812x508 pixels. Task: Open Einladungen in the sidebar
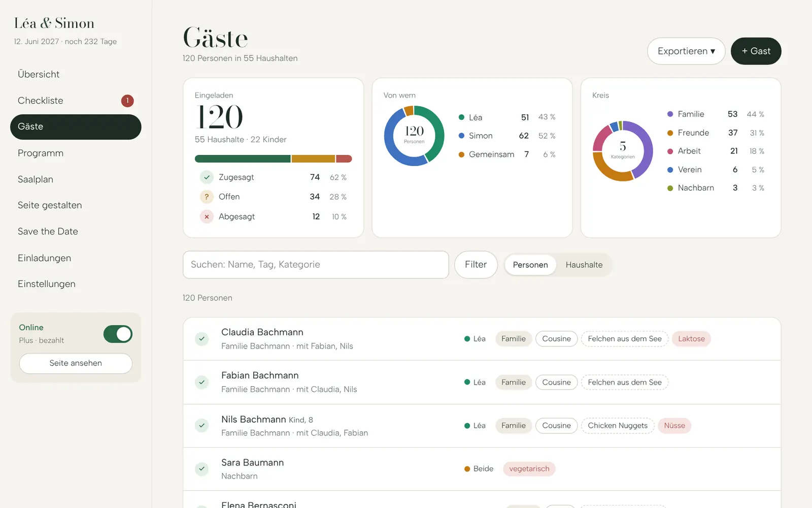tap(76, 258)
